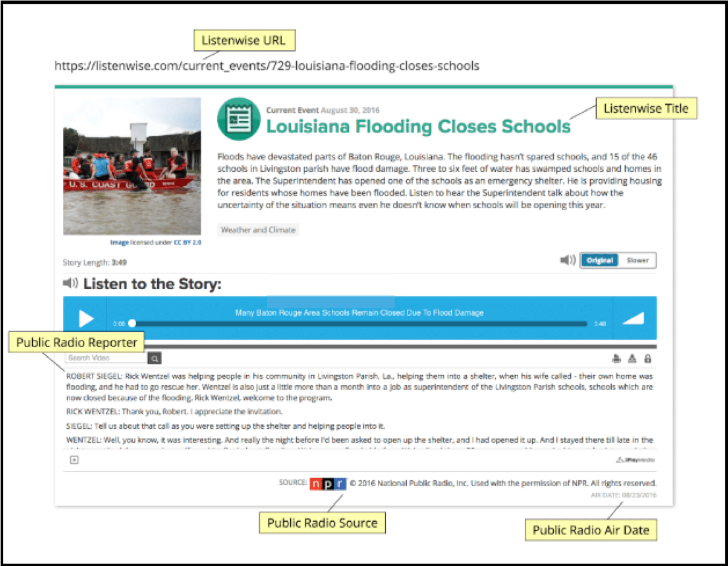
Task: Open the flood rescue boat photo
Action: click(132, 166)
